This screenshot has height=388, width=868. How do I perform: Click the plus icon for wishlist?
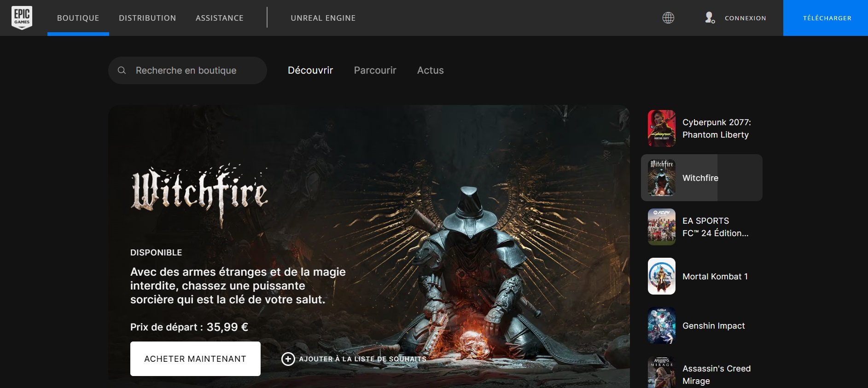pyautogui.click(x=288, y=359)
